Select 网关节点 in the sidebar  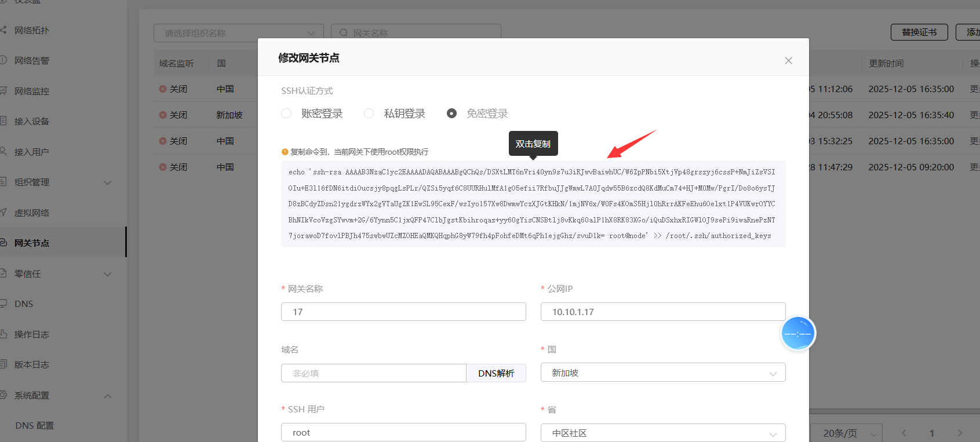coord(32,243)
